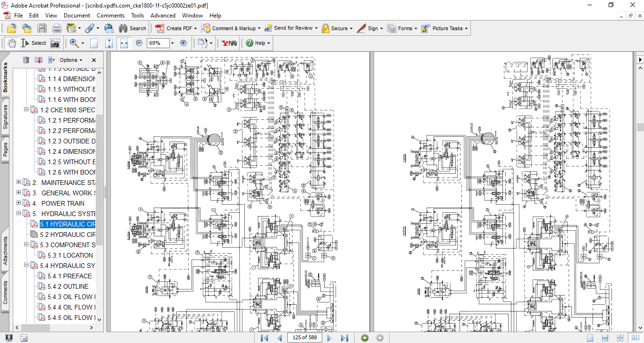Image resolution: width=644 pixels, height=343 pixels.
Task: Click the zoom in plus button
Action: click(x=184, y=43)
